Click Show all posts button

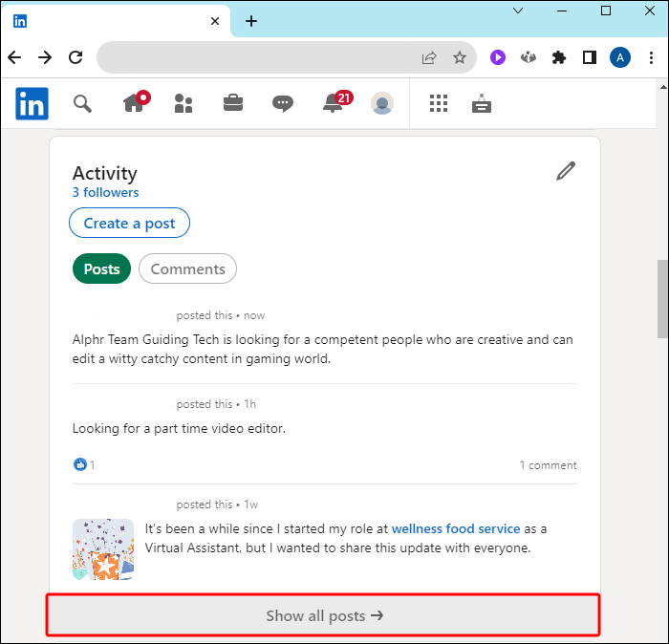(x=323, y=615)
